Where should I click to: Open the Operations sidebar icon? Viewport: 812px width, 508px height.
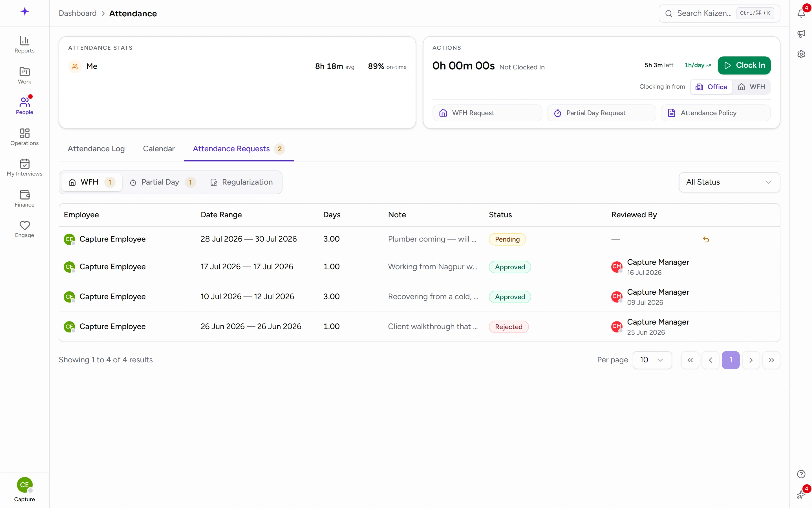pos(25,133)
